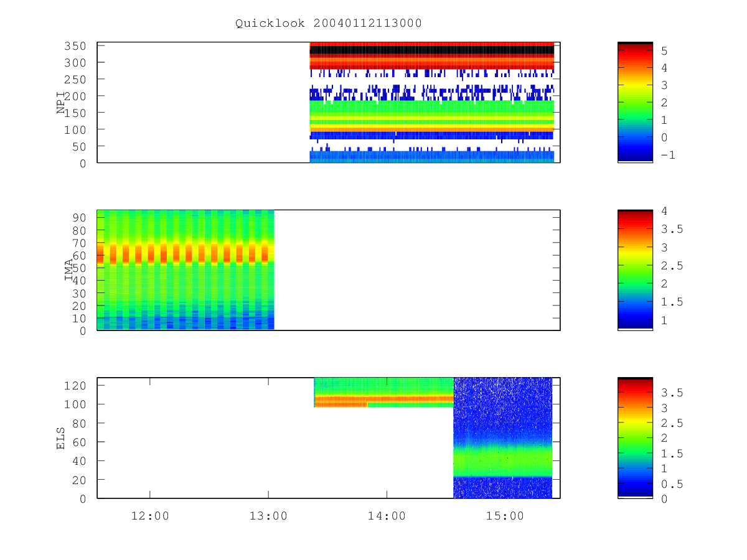
Task: Click the black-and-red band atop the NPI spectrogram
Action: [431, 55]
